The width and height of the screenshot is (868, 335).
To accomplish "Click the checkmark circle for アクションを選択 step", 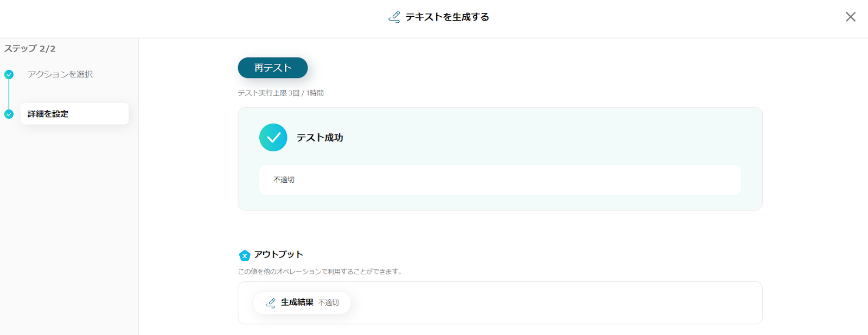I will click(9, 74).
